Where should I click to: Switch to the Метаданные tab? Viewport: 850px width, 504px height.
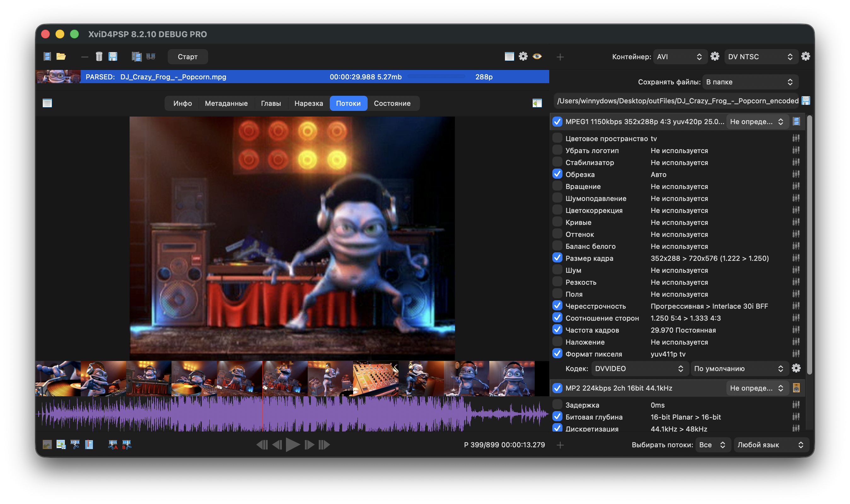[x=226, y=103]
